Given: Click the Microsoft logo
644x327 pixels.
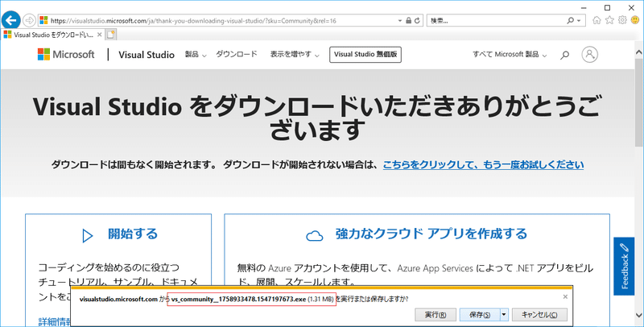Looking at the screenshot, I should (66, 54).
